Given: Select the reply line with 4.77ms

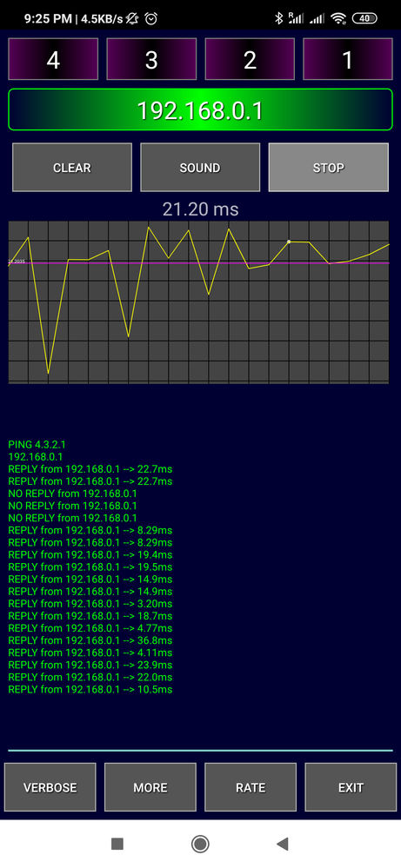Looking at the screenshot, I should click(x=90, y=628).
